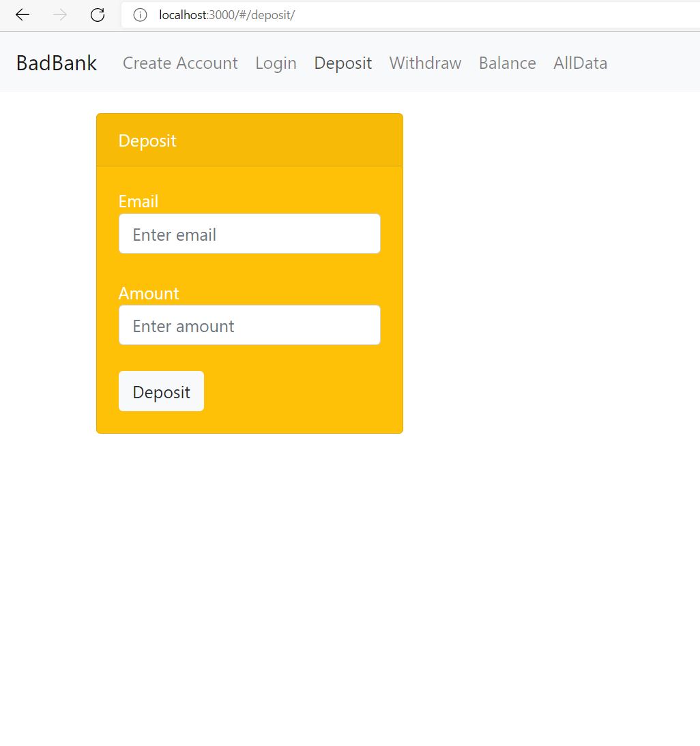
Task: Click the Enter email input field
Action: pos(250,233)
